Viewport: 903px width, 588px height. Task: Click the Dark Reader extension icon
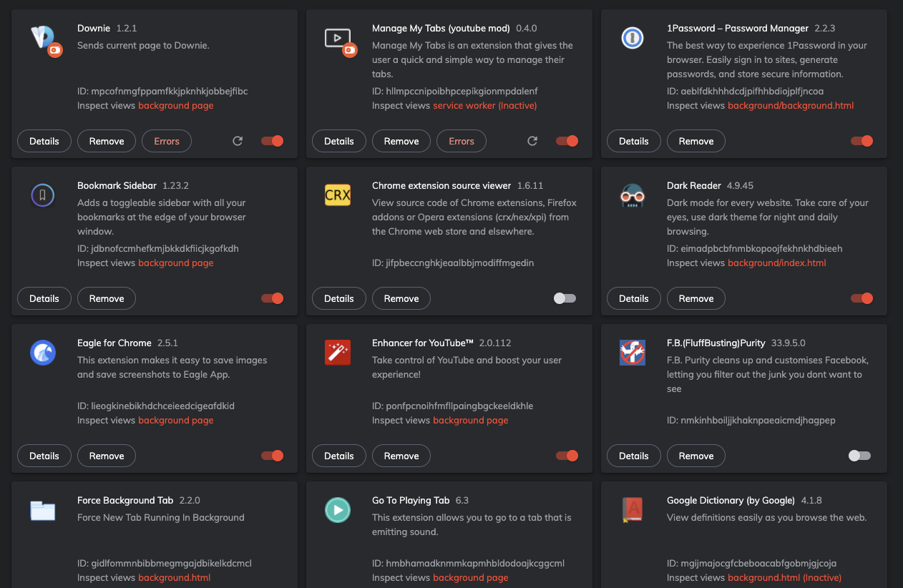coord(633,195)
